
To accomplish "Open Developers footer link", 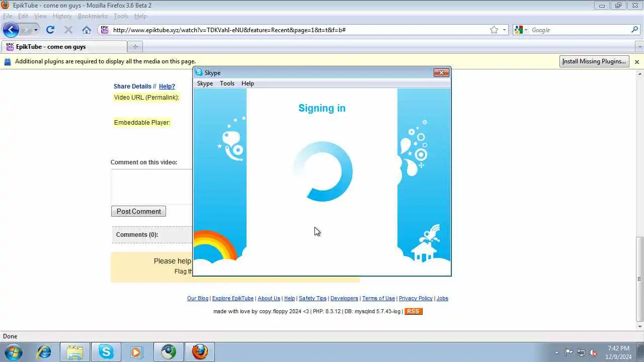I will pos(344,298).
